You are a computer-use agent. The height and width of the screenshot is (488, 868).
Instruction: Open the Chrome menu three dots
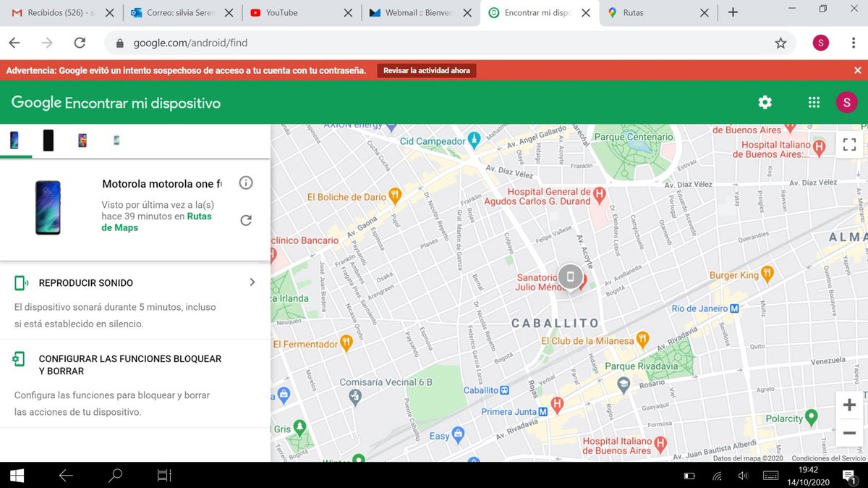[x=853, y=43]
